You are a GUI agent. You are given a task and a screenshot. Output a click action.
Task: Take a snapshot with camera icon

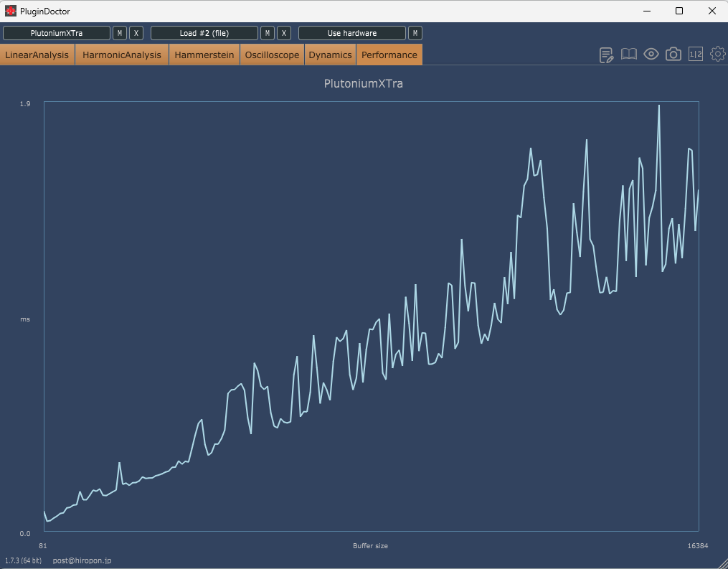tap(673, 55)
